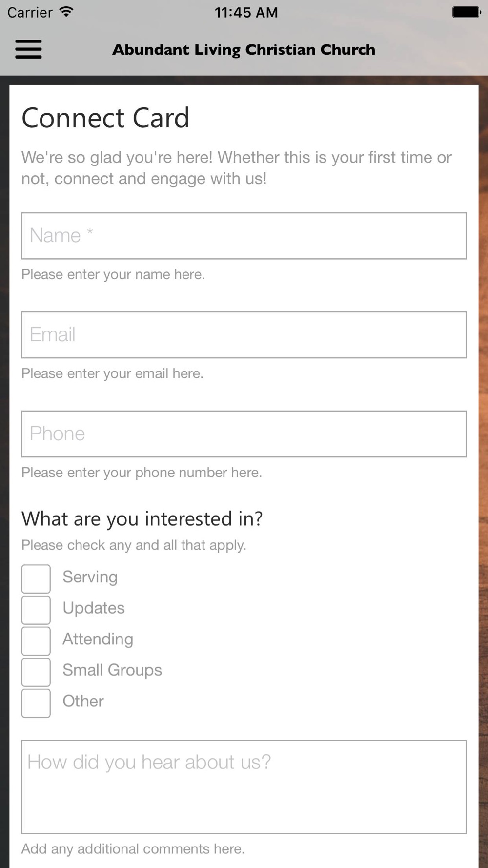The width and height of the screenshot is (488, 868).
Task: Tap the Connect Card heading
Action: [x=105, y=118]
